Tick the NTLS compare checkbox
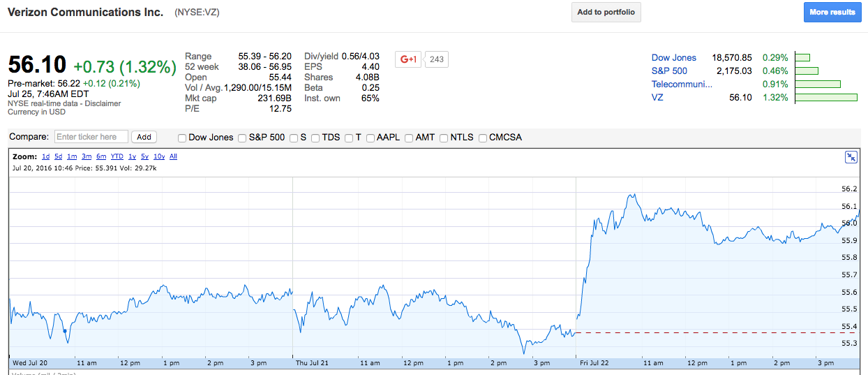Image resolution: width=868 pixels, height=375 pixels. pos(444,138)
